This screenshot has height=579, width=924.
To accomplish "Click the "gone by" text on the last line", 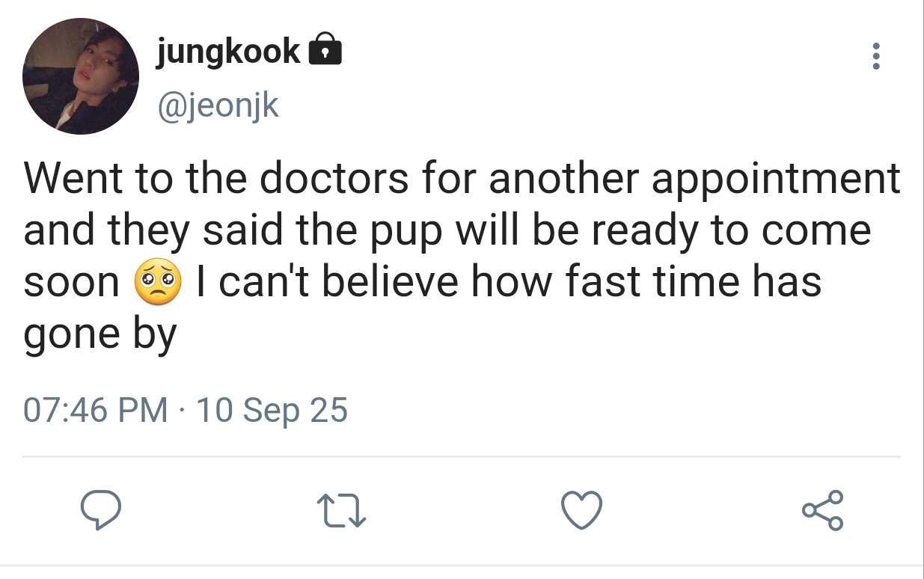I will pyautogui.click(x=100, y=333).
